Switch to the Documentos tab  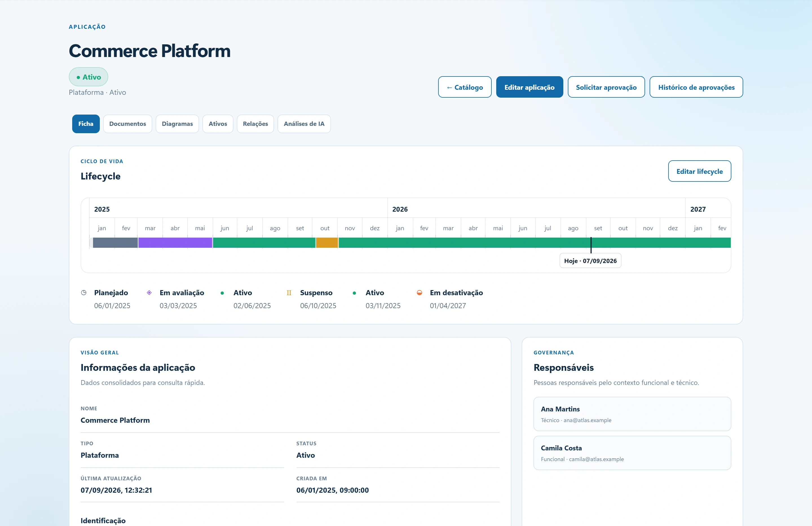coord(128,124)
